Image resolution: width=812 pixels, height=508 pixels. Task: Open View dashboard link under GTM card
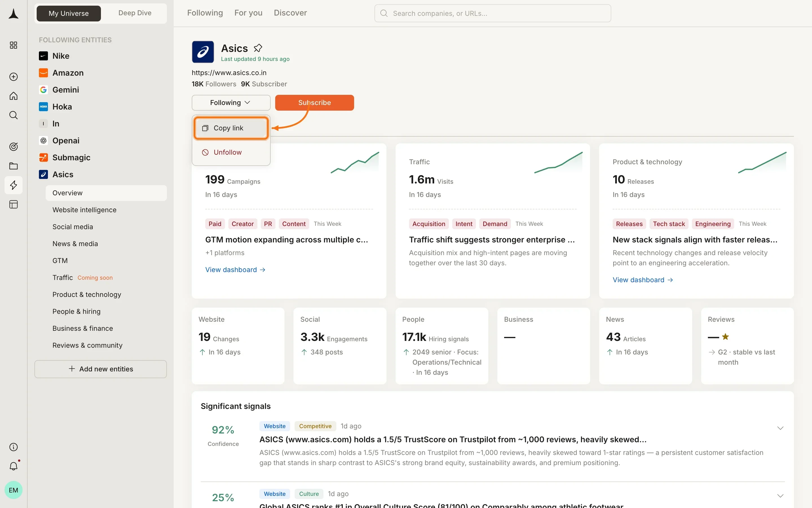[x=235, y=270]
